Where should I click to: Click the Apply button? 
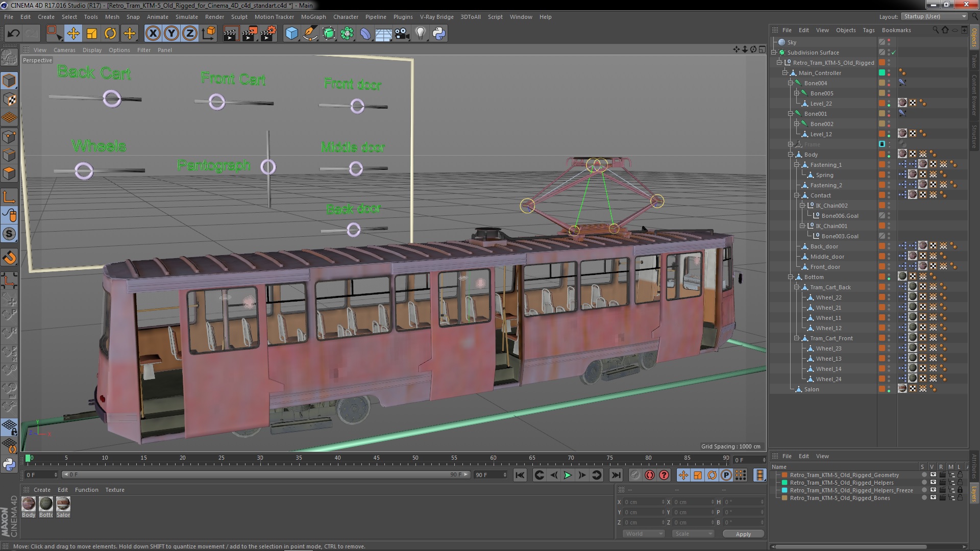743,534
